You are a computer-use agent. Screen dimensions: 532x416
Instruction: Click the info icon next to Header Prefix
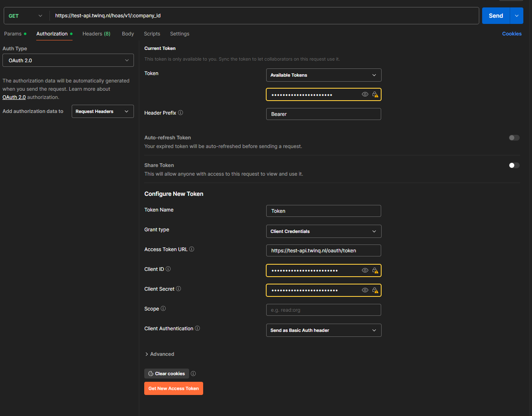180,112
